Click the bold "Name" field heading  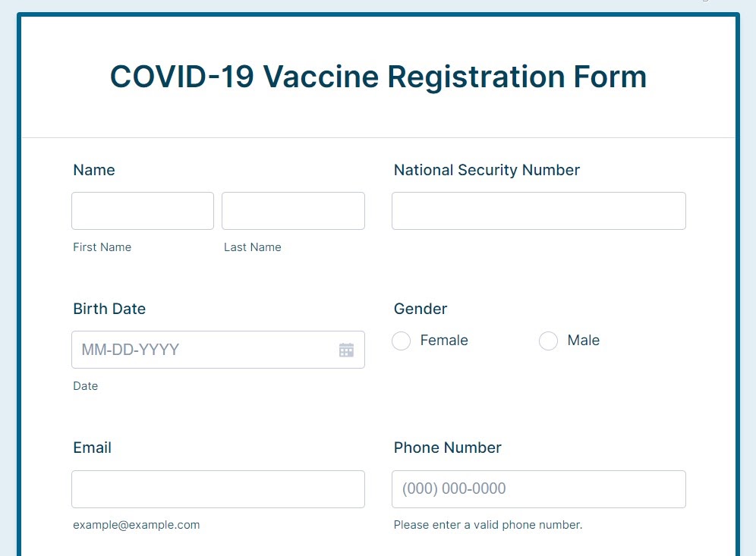point(94,171)
